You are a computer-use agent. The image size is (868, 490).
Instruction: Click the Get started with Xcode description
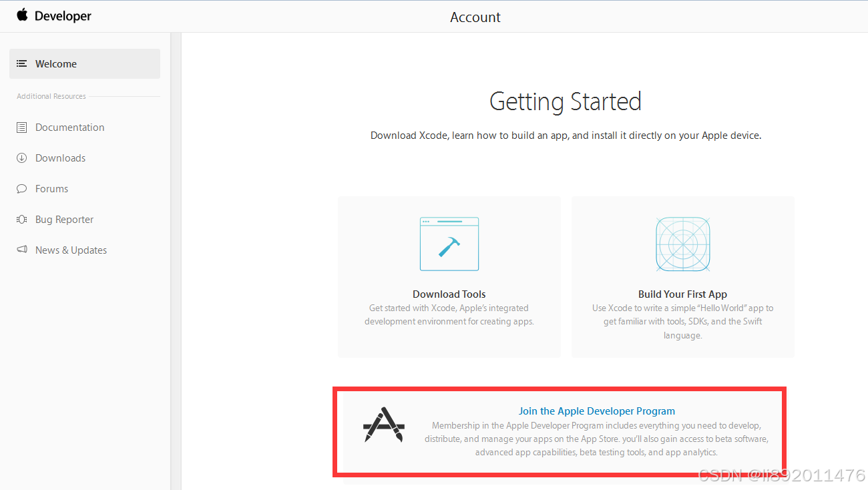coord(449,315)
